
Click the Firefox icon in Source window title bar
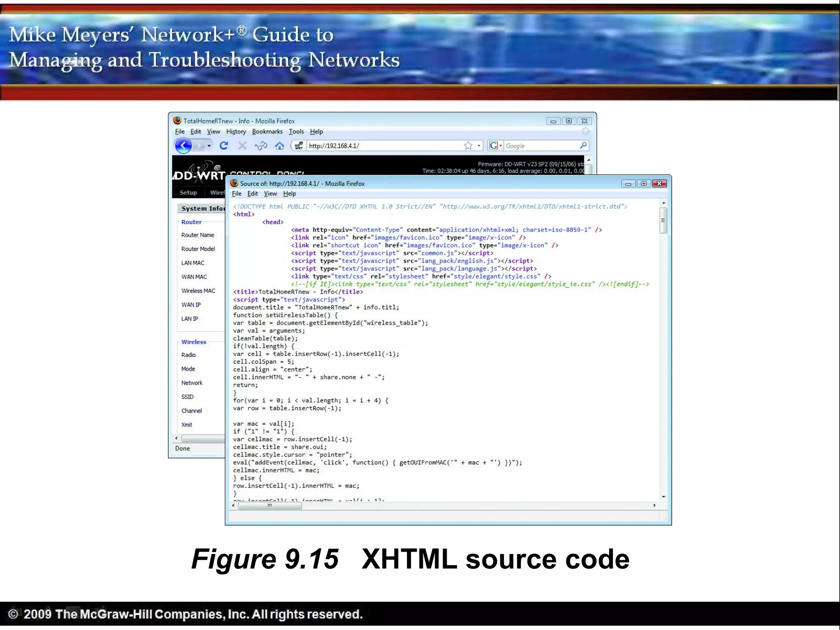[x=234, y=183]
